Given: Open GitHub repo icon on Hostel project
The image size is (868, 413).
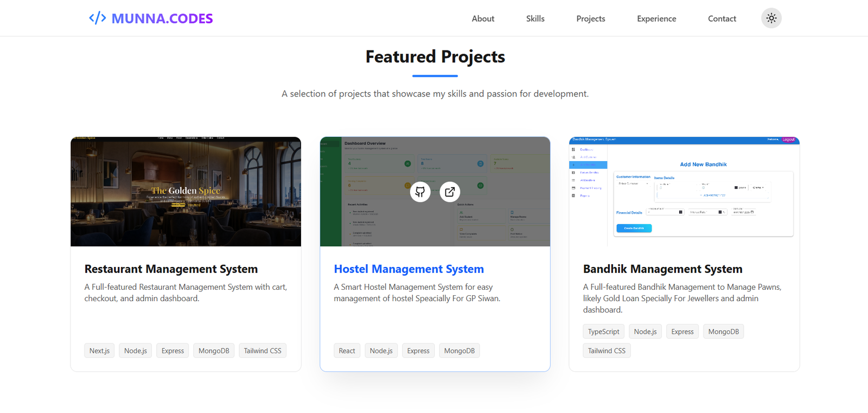Looking at the screenshot, I should click(420, 192).
